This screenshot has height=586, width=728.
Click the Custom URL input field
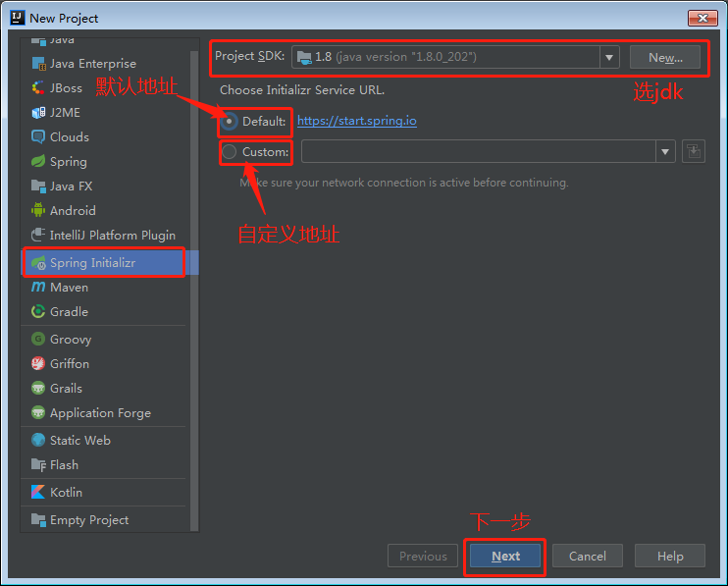(478, 151)
